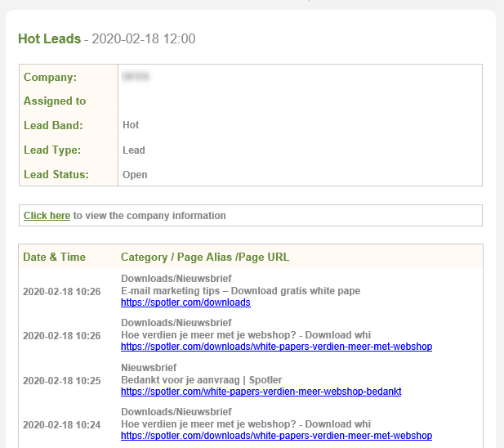
Task: Open the webshop white paper link from 10:24
Action: (x=276, y=436)
